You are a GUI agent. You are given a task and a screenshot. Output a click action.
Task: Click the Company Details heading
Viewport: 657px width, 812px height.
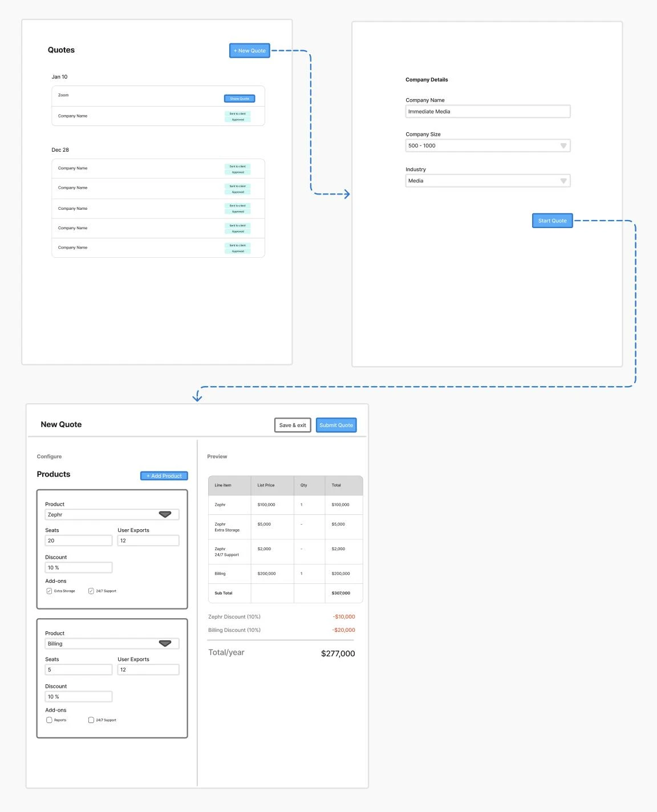point(427,80)
